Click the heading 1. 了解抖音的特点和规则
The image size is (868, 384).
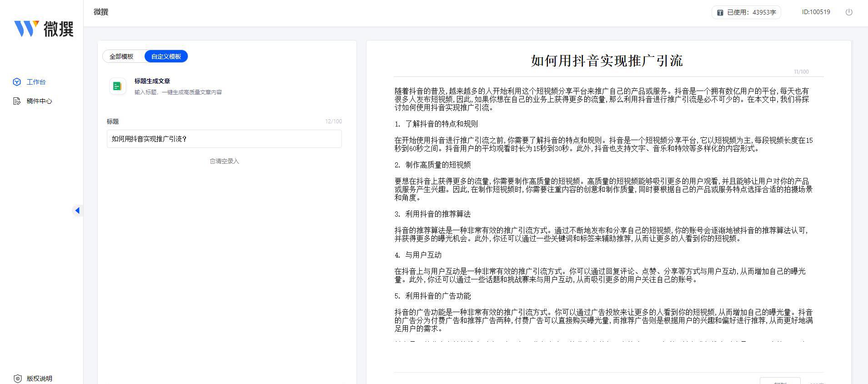coord(436,124)
